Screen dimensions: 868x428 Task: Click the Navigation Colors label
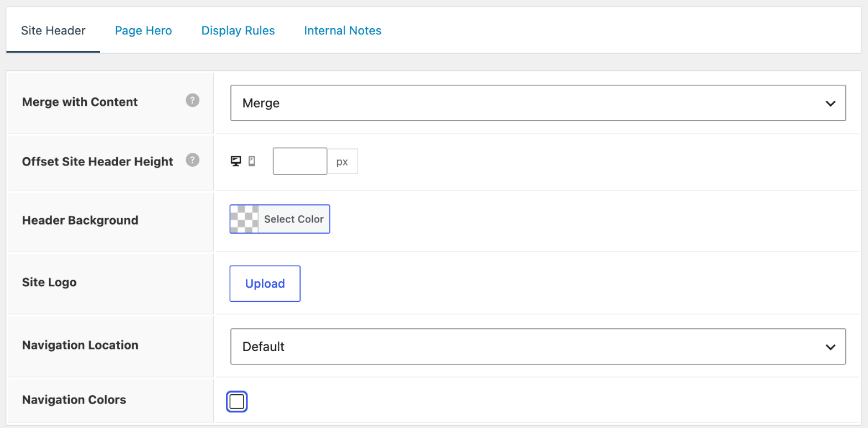pos(74,399)
